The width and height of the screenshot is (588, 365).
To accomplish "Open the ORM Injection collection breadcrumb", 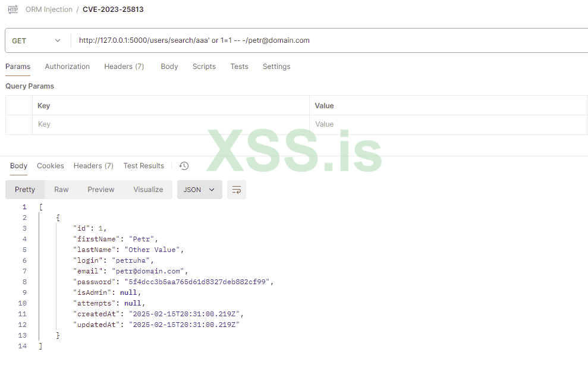I will click(49, 10).
